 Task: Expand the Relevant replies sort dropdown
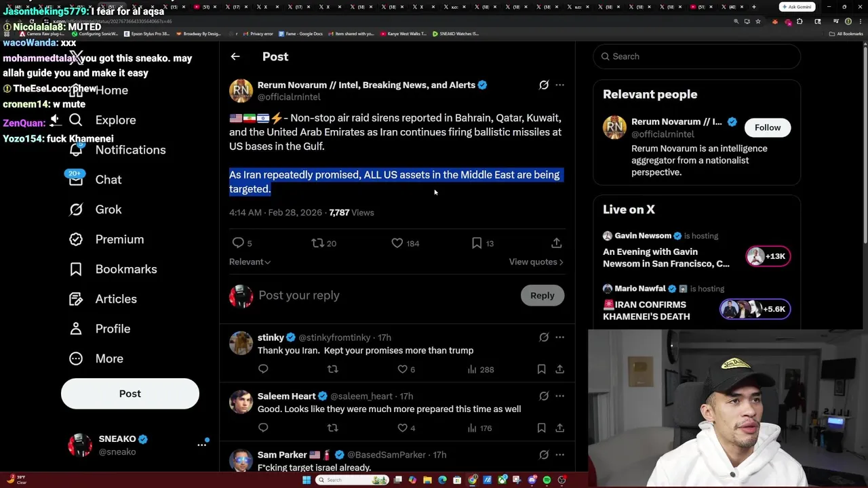coord(250,262)
